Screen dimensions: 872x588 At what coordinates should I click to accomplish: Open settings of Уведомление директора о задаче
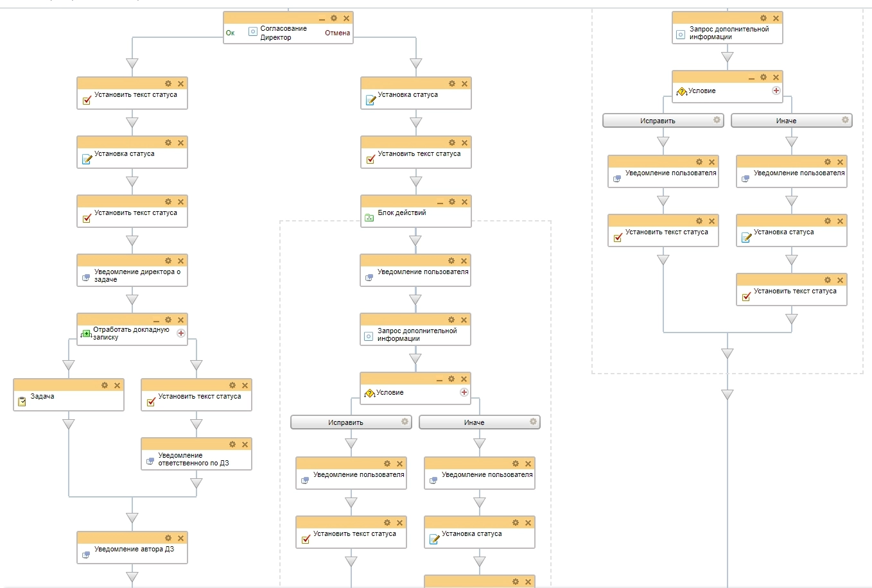[x=168, y=261]
